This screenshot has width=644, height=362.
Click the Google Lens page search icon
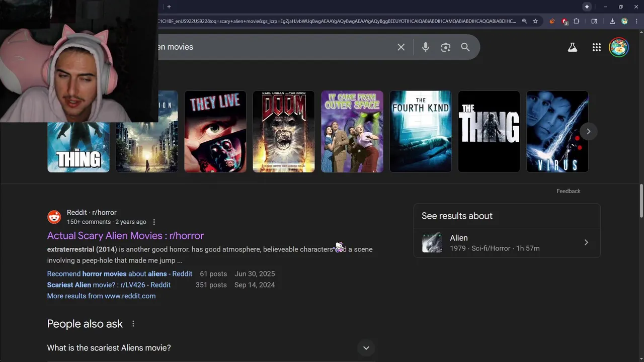pos(594,21)
